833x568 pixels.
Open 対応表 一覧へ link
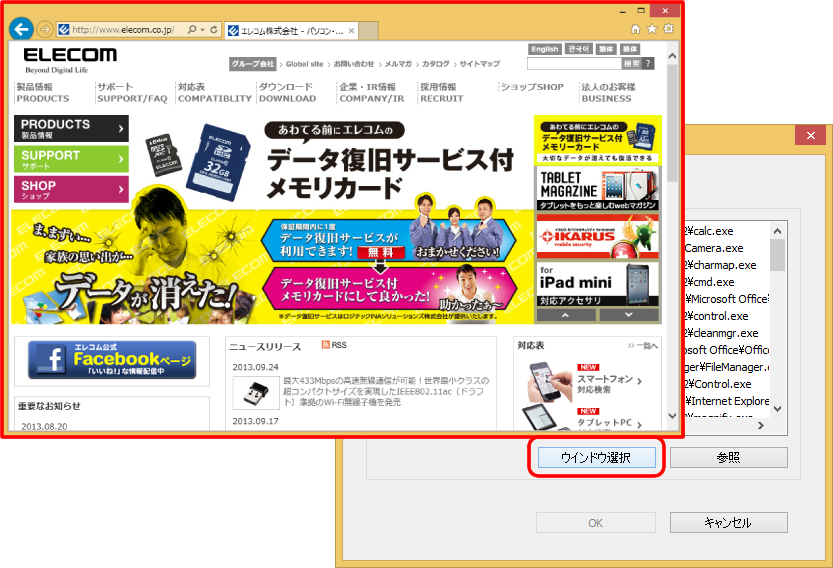(642, 346)
